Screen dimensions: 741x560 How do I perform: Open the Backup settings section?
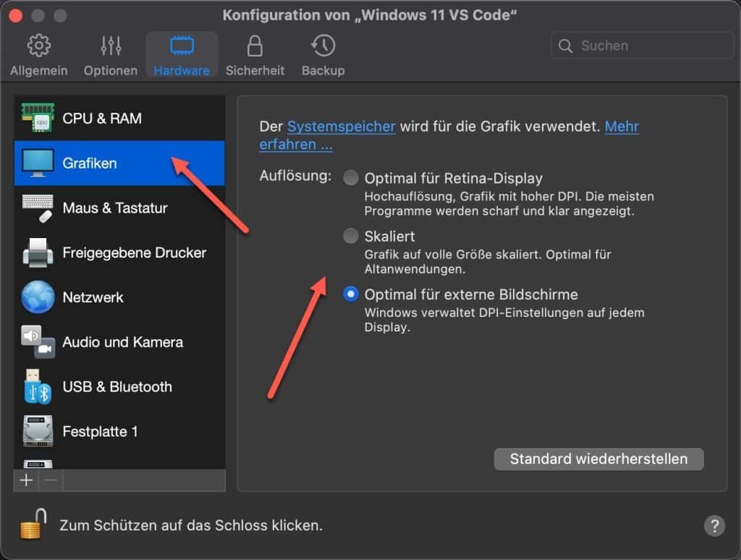pyautogui.click(x=323, y=54)
